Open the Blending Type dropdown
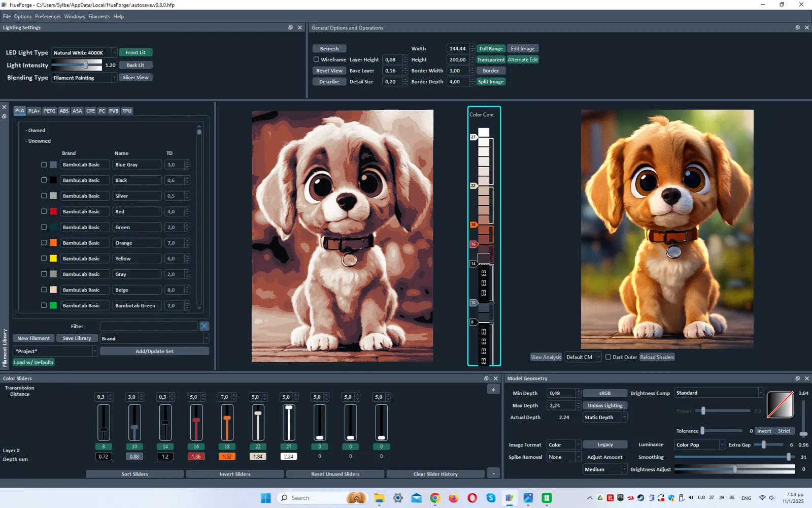Screen dimensions: 812x508 point(84,78)
